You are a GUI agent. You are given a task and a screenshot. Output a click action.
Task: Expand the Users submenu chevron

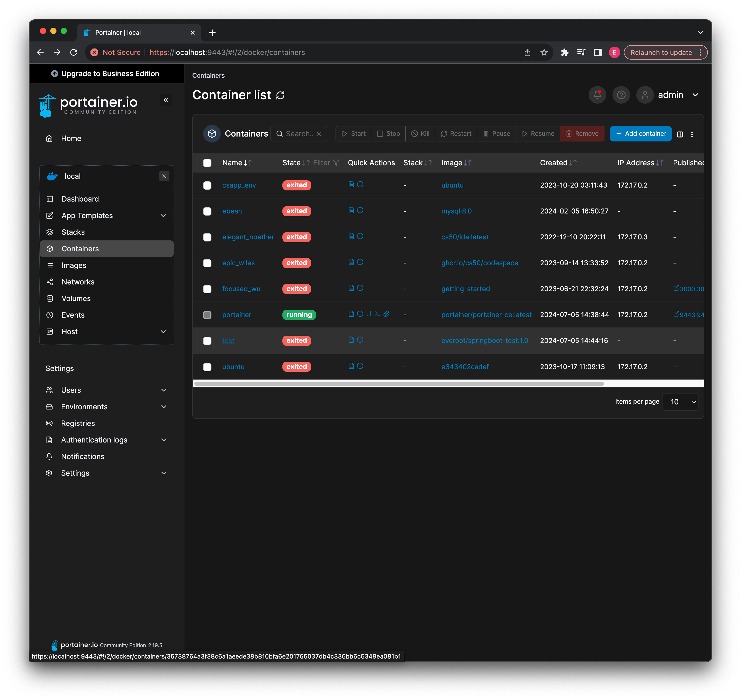(x=163, y=390)
